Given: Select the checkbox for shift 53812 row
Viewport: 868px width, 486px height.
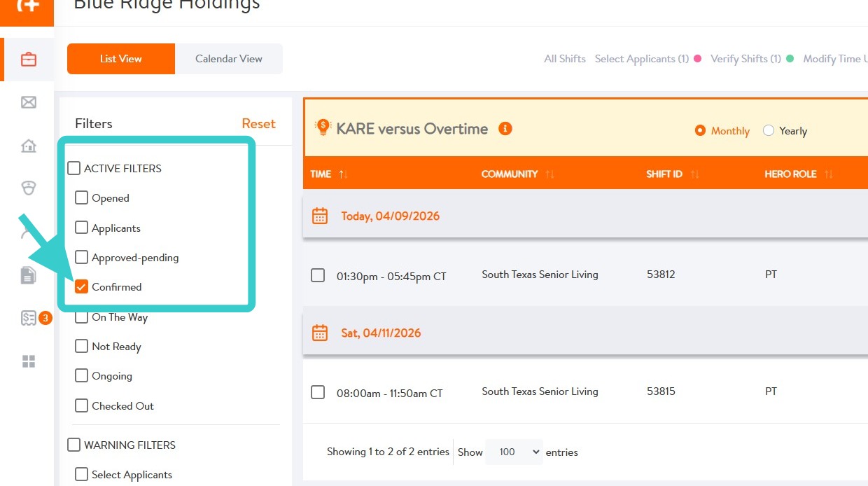Looking at the screenshot, I should pyautogui.click(x=318, y=275).
